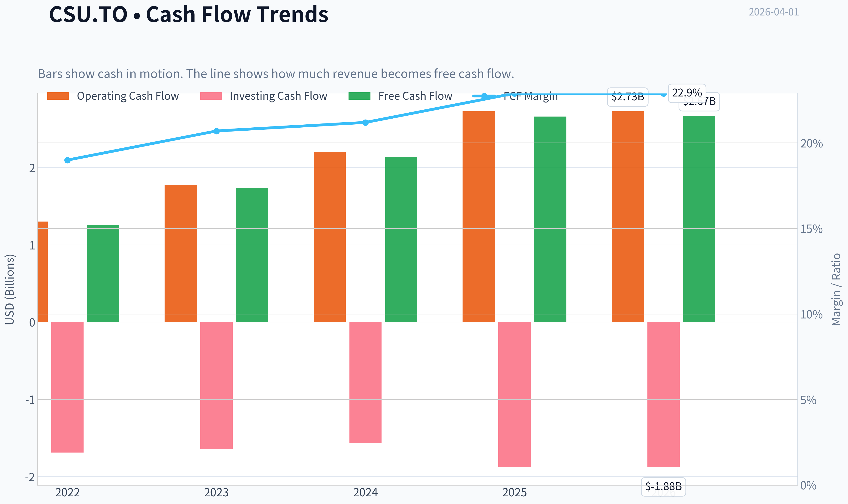This screenshot has width=848, height=504.
Task: Click the orange Operating Cash Flow legend swatch
Action: [58, 96]
